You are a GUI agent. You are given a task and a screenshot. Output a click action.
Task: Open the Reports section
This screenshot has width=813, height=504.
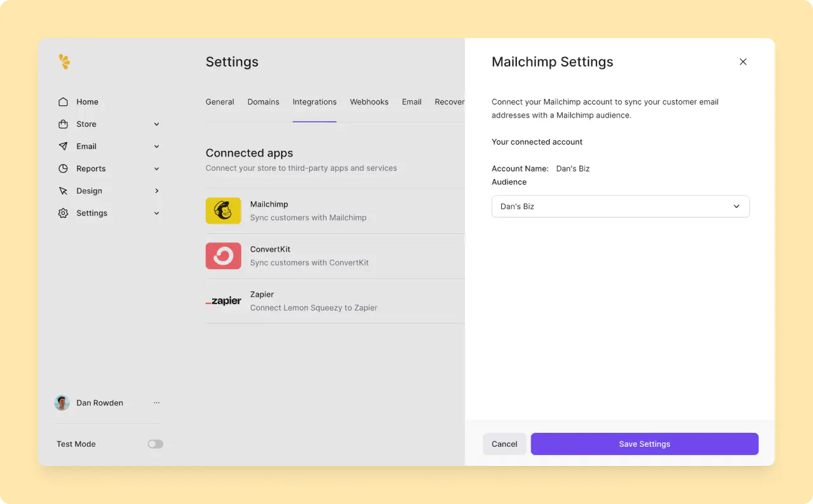coord(90,168)
